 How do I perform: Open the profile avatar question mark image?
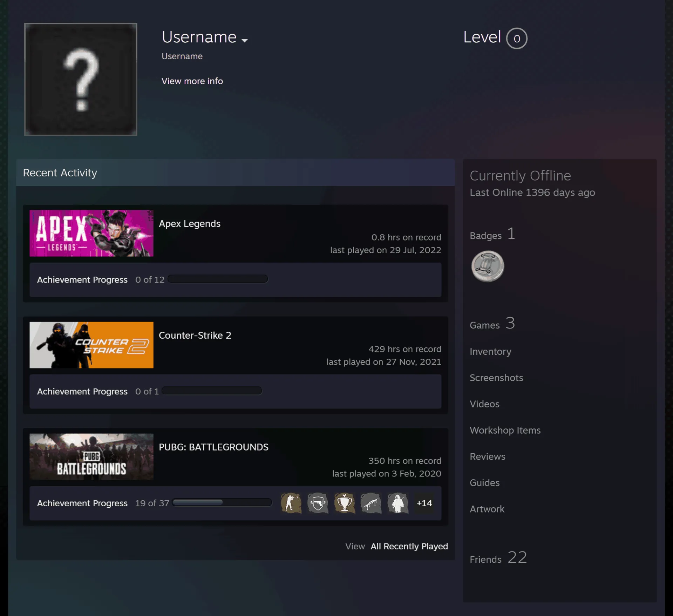(81, 79)
